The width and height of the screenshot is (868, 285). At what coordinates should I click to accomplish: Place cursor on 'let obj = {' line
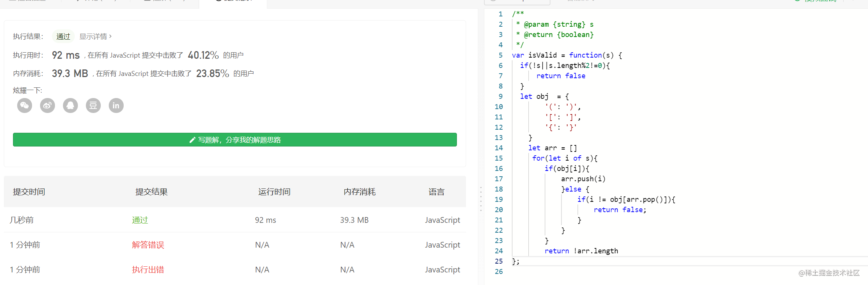tap(545, 97)
